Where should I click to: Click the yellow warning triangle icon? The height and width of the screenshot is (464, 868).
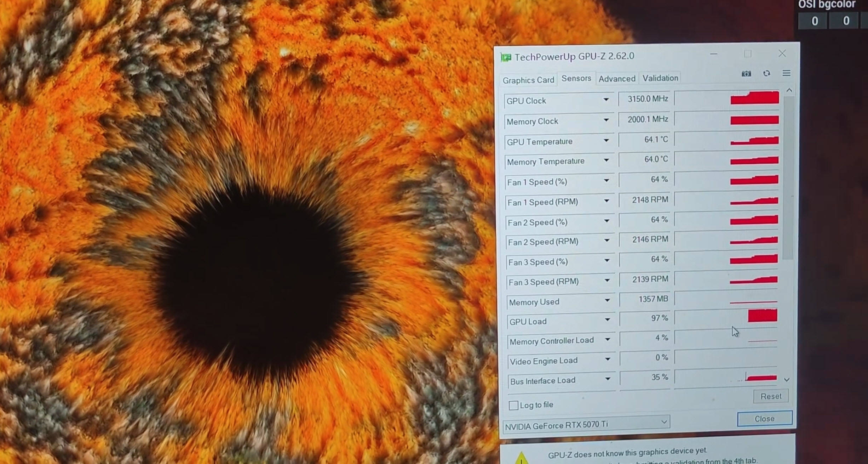pos(522,458)
